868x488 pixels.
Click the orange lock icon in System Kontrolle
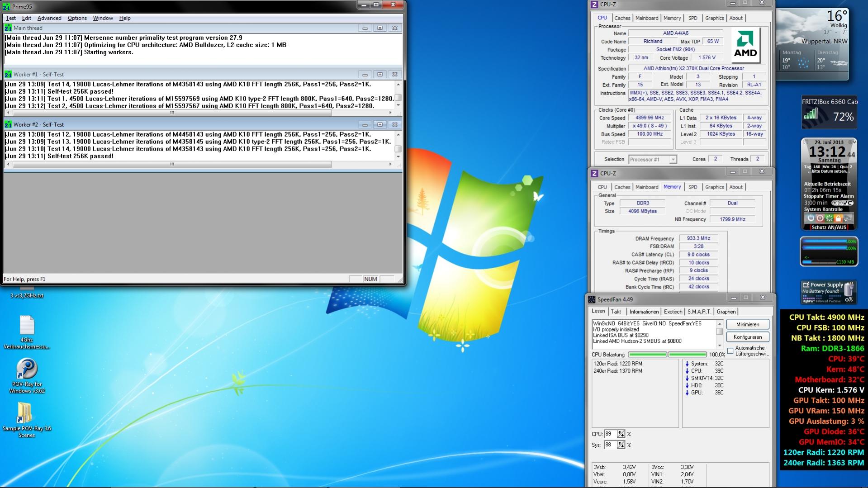[x=838, y=218]
